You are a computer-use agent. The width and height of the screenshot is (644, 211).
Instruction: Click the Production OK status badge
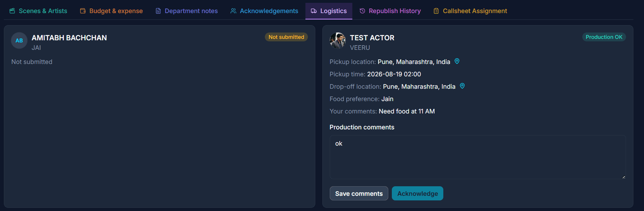pos(604,37)
